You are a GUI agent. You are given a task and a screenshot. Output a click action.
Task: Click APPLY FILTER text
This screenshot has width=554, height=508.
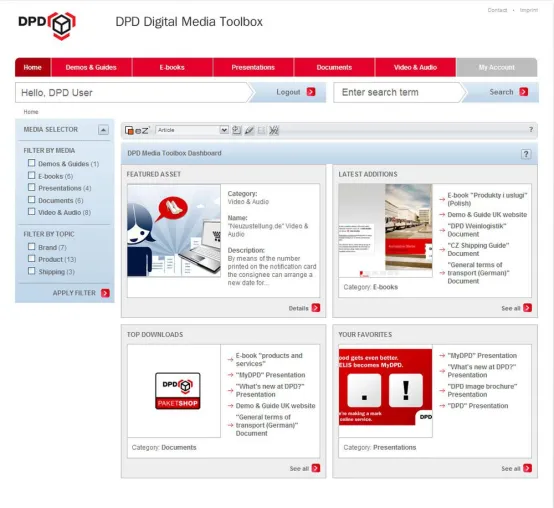74,293
